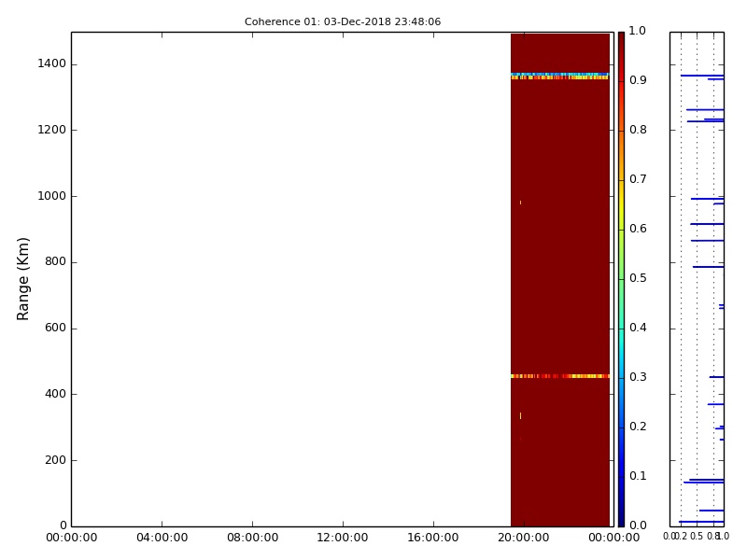Click the blue-cyan low coherence band near 1370 km

tap(560, 75)
